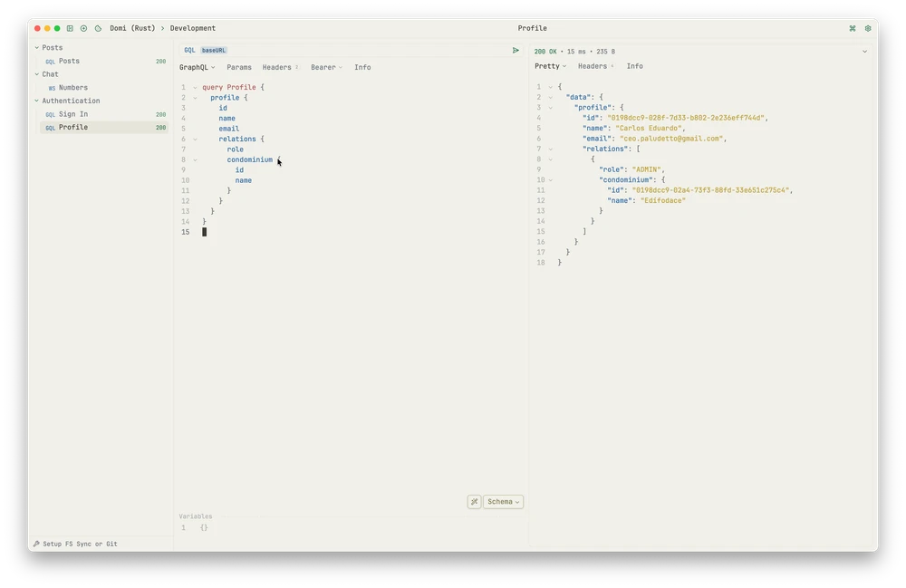The image size is (906, 588).
Task: Collapse the Authentication folder
Action: (x=36, y=101)
